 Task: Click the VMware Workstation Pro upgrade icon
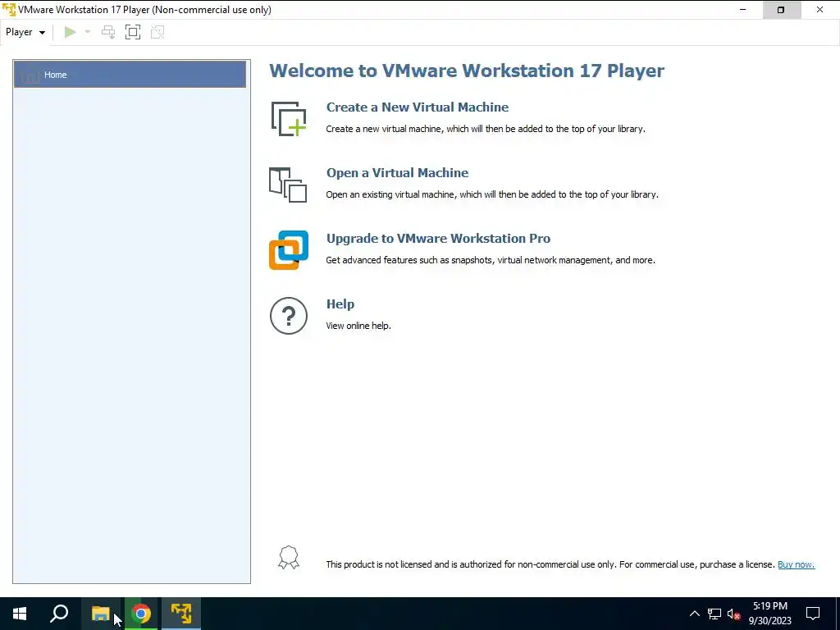(x=289, y=250)
